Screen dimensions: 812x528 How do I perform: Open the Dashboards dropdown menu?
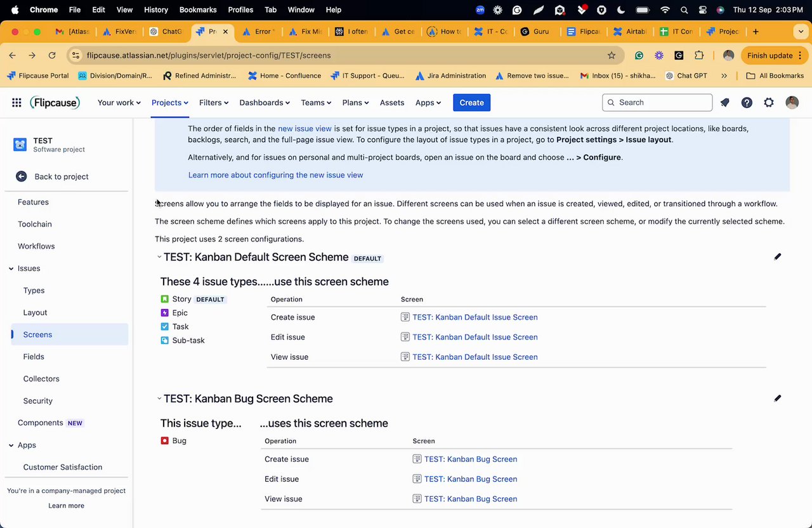[x=264, y=103]
